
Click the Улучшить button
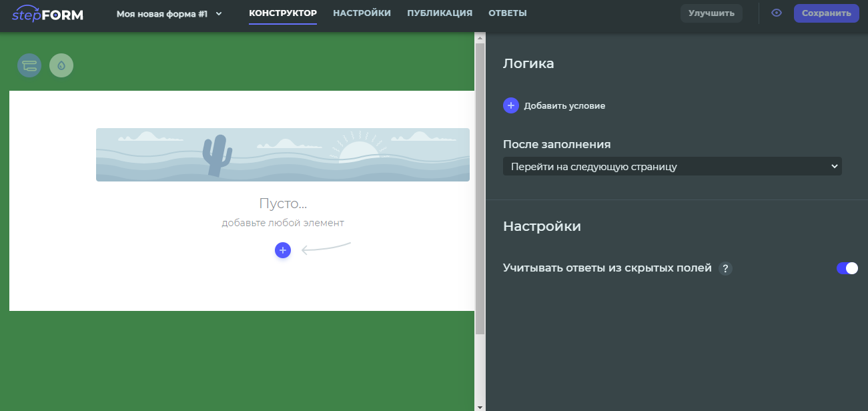point(711,13)
